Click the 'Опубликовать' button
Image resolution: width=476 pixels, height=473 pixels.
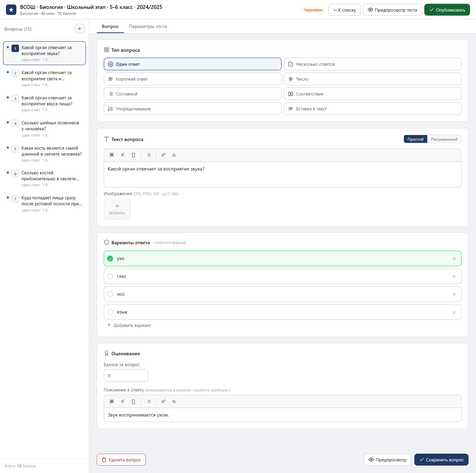(447, 10)
